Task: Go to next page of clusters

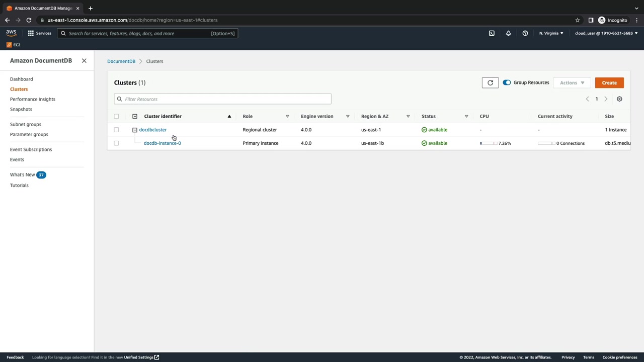Action: point(606,99)
